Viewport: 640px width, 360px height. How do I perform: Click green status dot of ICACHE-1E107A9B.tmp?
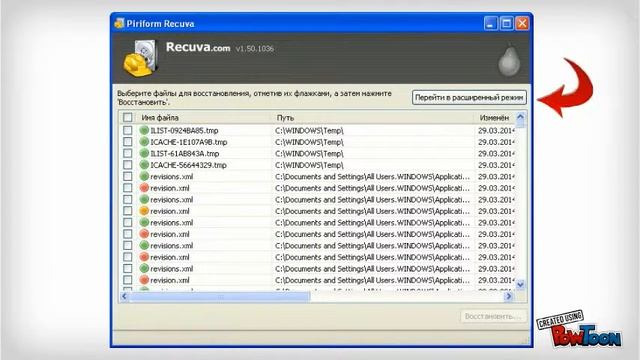[144, 142]
